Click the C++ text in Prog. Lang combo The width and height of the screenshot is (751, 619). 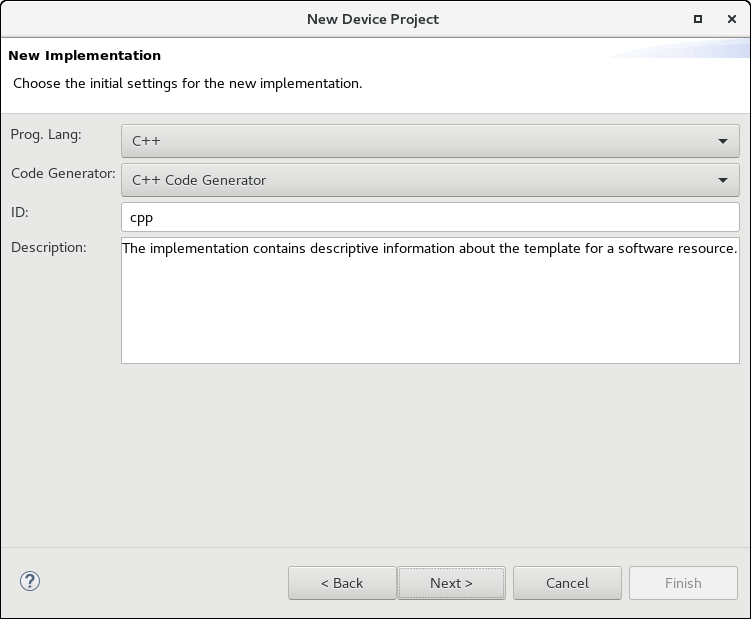point(146,141)
